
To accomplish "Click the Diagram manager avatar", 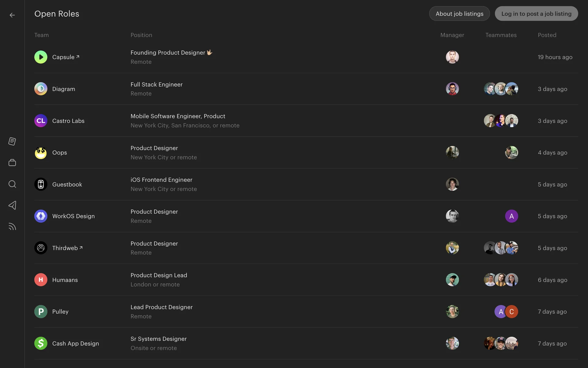I will 452,89.
